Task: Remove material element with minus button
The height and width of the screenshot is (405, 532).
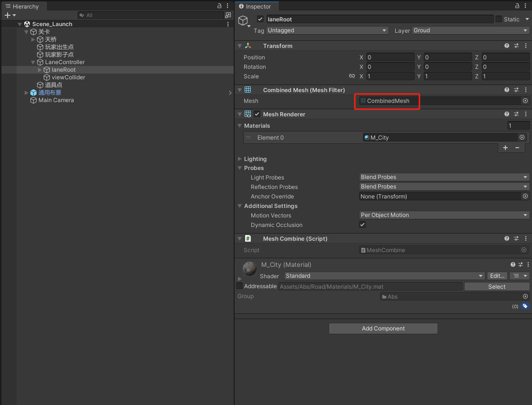Action: pos(517,148)
